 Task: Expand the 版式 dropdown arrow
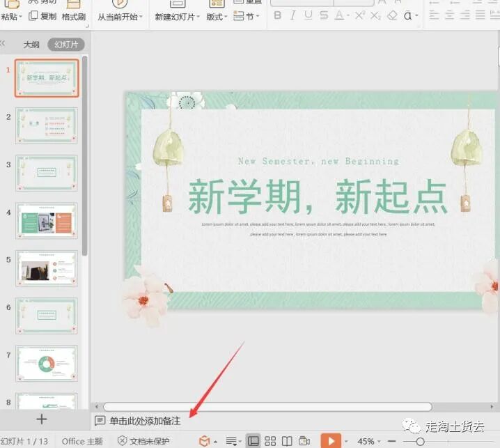(x=226, y=17)
